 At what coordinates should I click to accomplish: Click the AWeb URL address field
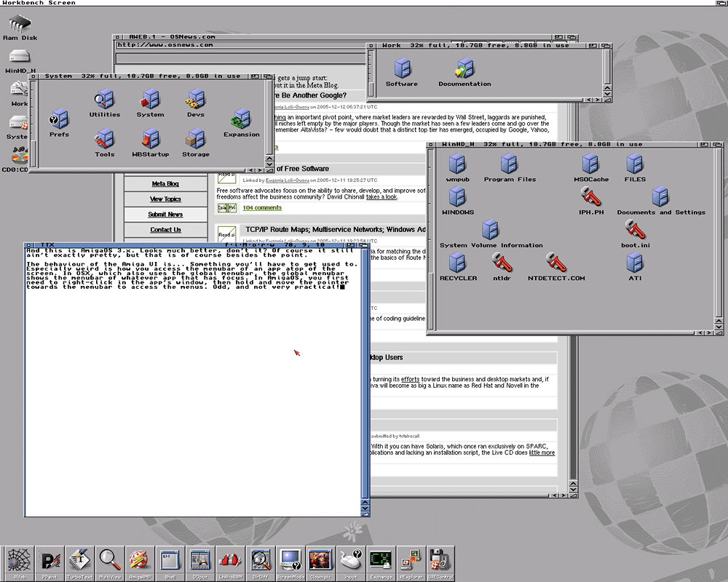pos(240,45)
